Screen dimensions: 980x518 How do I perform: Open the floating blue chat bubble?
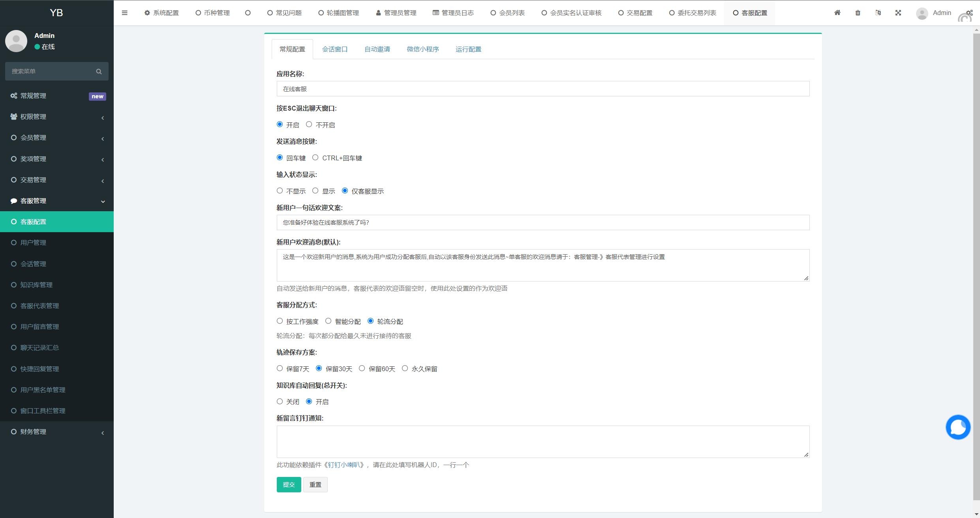coord(958,427)
